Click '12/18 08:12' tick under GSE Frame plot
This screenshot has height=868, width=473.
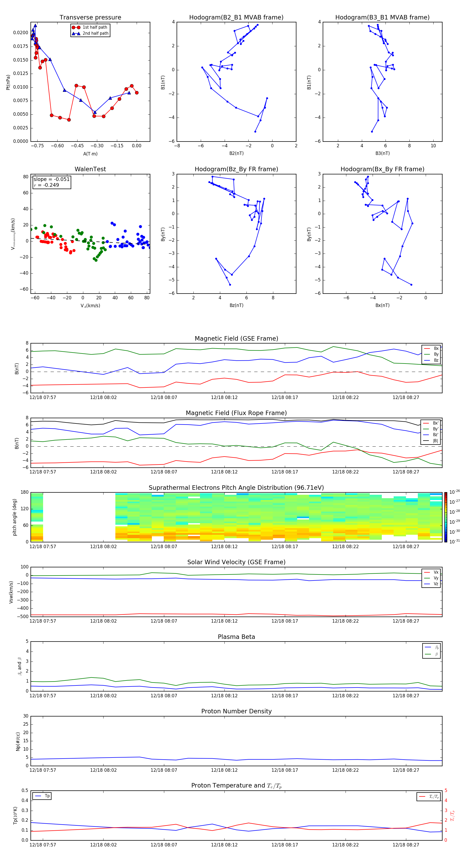[224, 398]
